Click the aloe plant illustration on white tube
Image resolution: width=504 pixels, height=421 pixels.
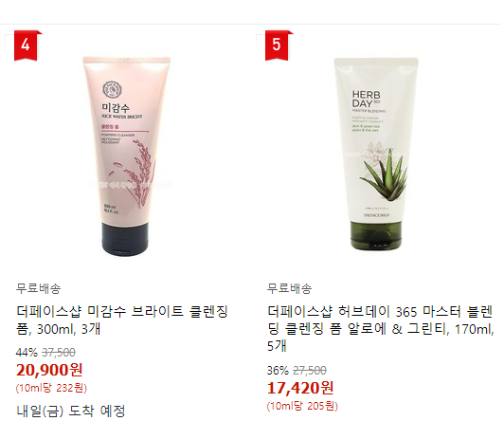click(x=384, y=173)
